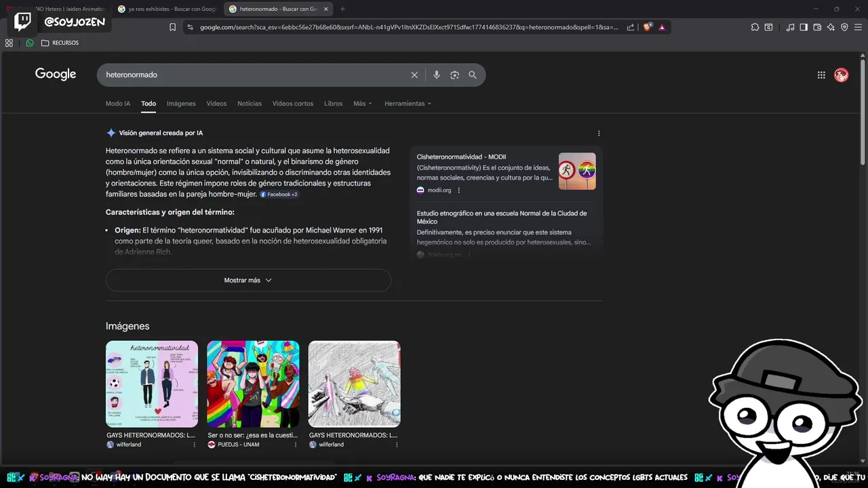Switch to browser tab 'ya nos exhibistes'
Screen dimensions: 868x488
166,9
